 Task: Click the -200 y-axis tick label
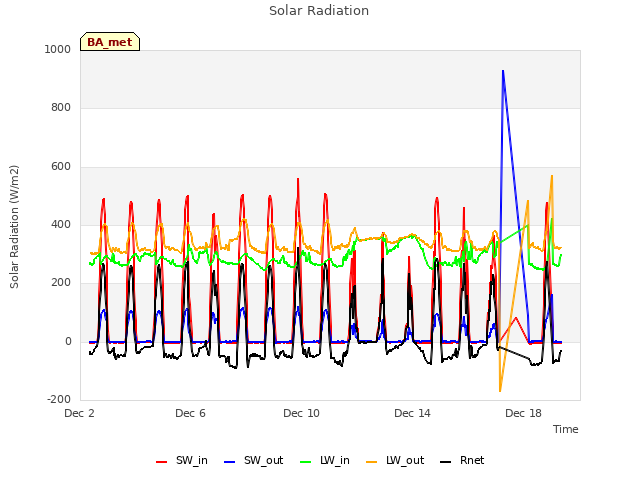click(x=59, y=399)
